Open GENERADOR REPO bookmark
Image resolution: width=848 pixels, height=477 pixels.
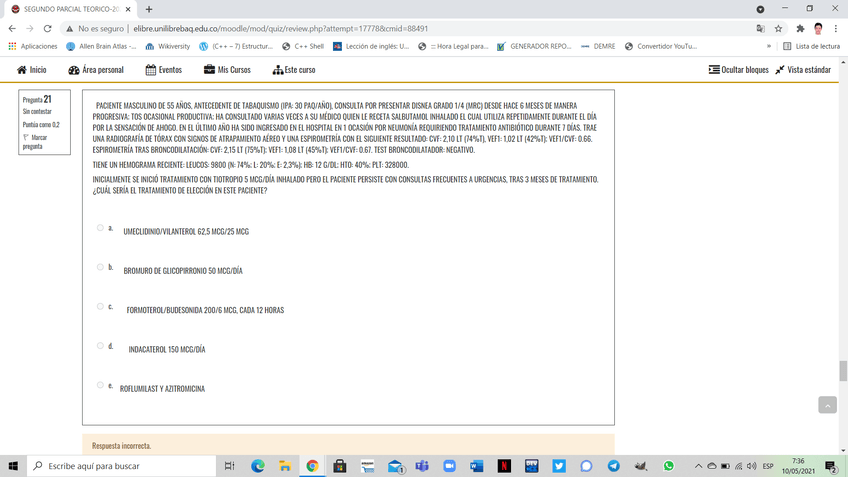coord(534,47)
